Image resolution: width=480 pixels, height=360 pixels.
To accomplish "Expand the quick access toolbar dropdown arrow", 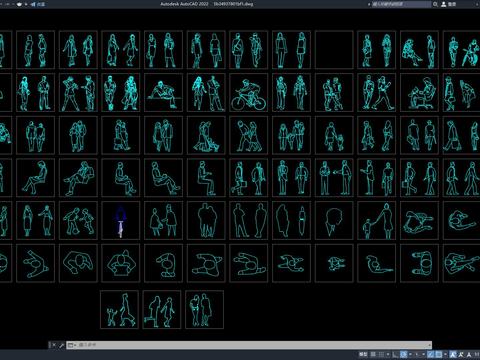I will [x=26, y=4].
